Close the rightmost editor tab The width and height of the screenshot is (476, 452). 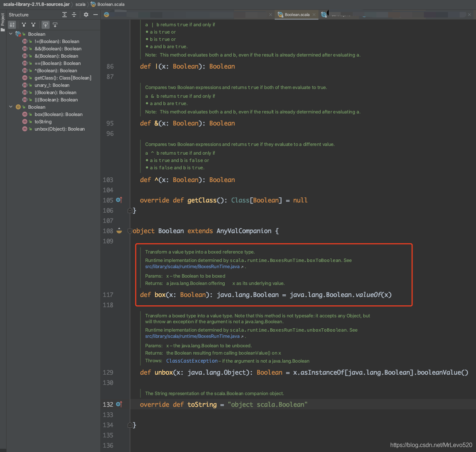coord(469,15)
